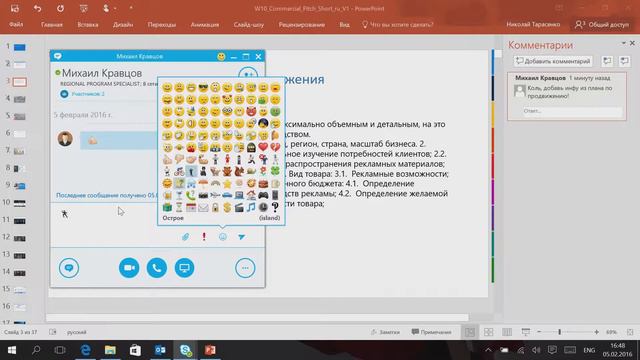Go to the next comment

pyautogui.click(x=624, y=61)
